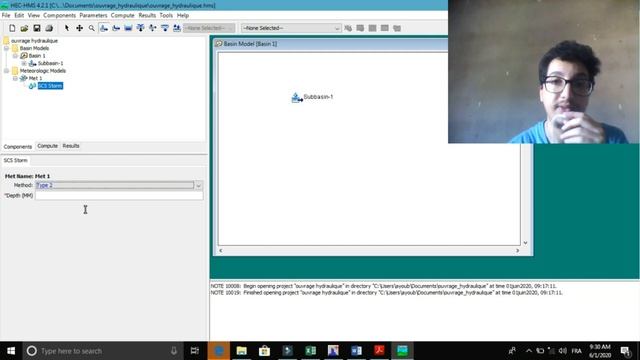Pick the Subbasin creation tool

104,28
